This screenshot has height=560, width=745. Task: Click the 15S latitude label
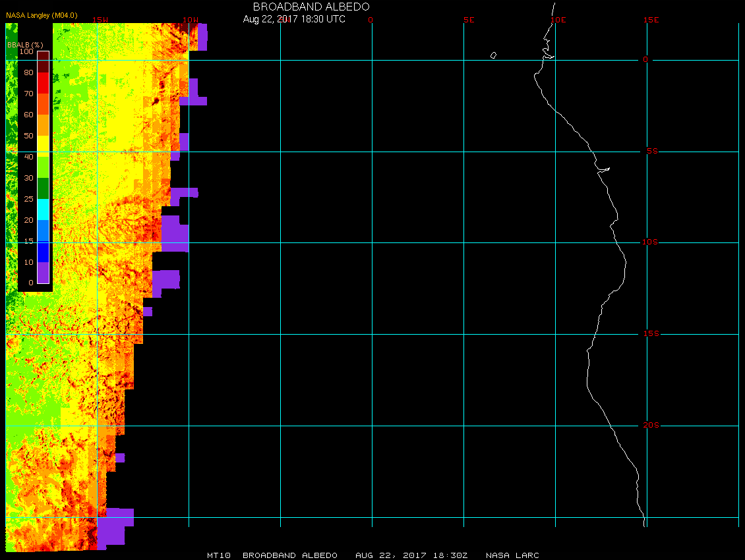[x=650, y=334]
